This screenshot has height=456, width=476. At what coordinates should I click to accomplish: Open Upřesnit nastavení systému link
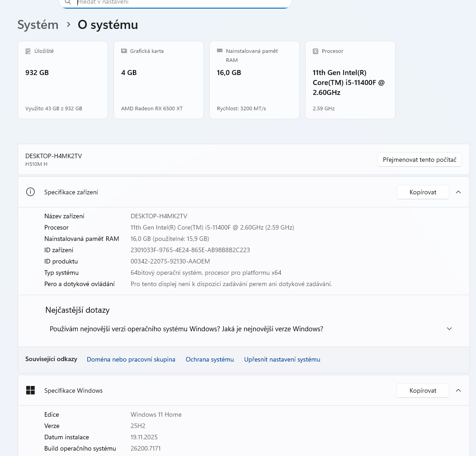click(x=282, y=359)
